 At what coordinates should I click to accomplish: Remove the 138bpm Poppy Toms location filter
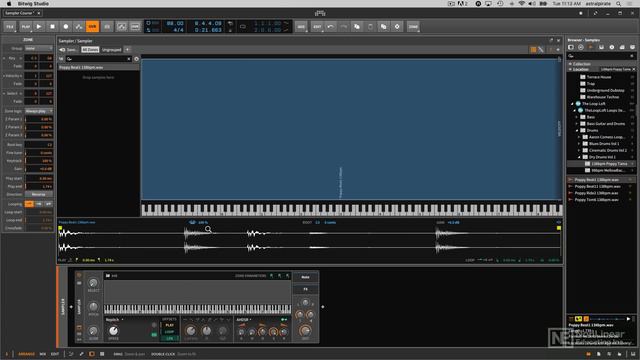tap(634, 69)
